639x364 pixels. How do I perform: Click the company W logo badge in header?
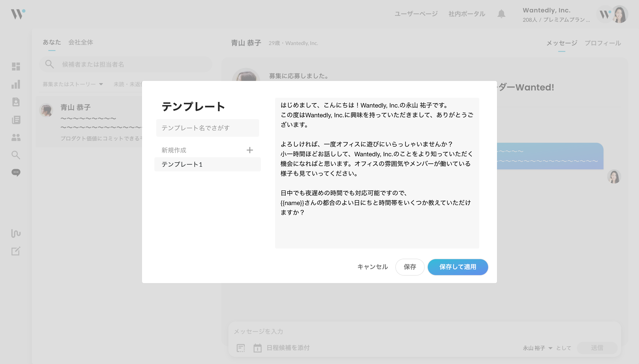(x=605, y=14)
